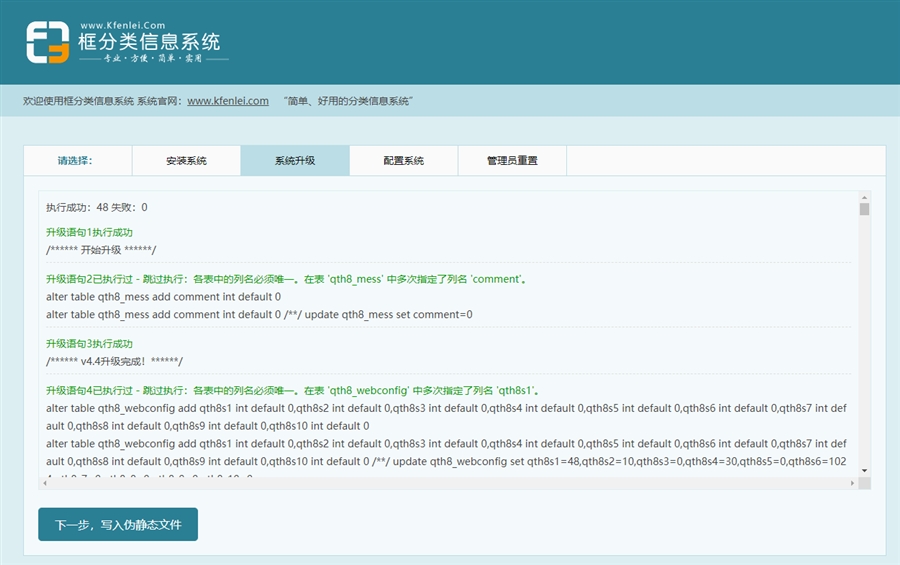This screenshot has width=900, height=565.
Task: Click the green 升级语句1执行成功 message
Action: (x=89, y=232)
